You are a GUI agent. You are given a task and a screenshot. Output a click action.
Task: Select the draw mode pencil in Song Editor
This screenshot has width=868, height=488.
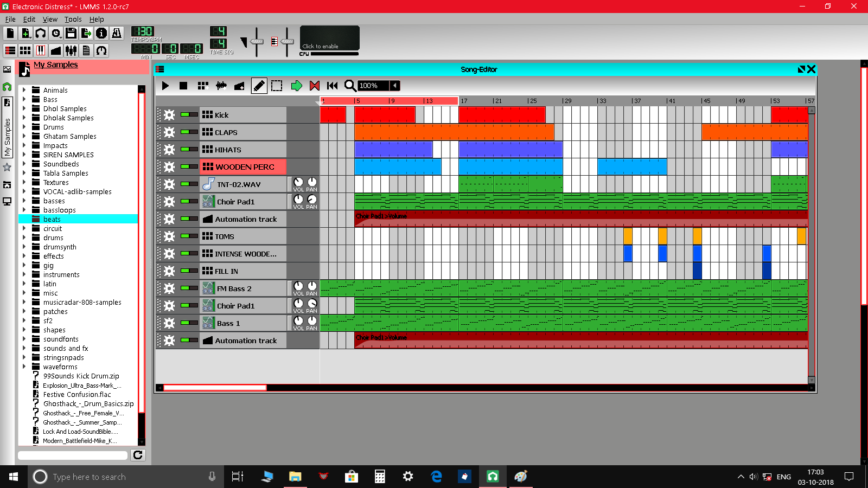(x=259, y=86)
